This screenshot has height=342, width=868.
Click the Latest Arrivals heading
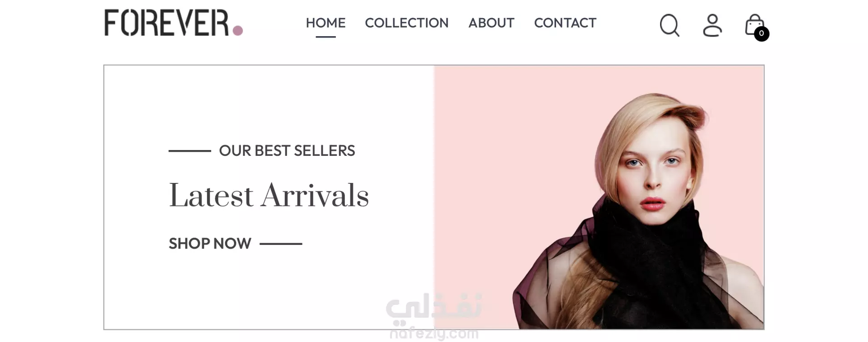tap(269, 196)
